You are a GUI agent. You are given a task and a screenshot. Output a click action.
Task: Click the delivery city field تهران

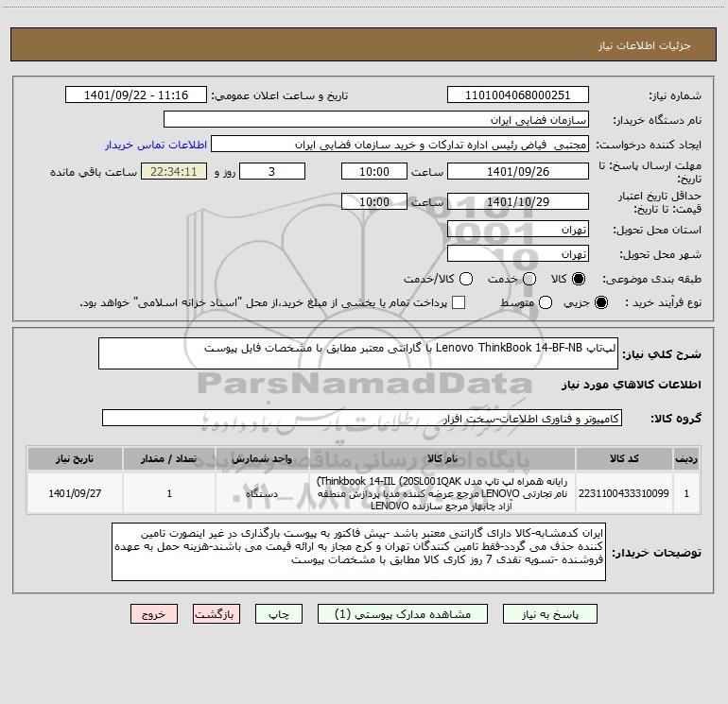coord(518,254)
